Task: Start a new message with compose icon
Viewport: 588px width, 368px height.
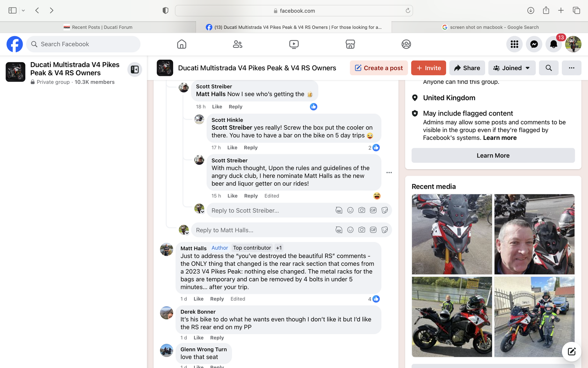Action: (571, 351)
